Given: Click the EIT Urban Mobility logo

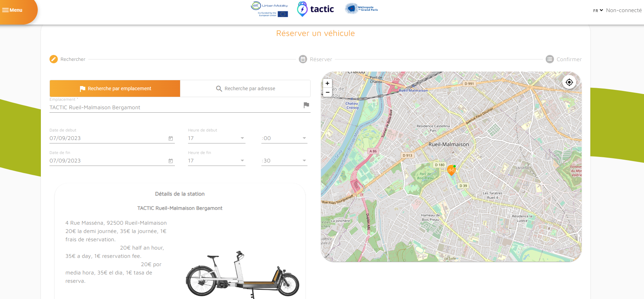Looking at the screenshot, I should (x=269, y=9).
